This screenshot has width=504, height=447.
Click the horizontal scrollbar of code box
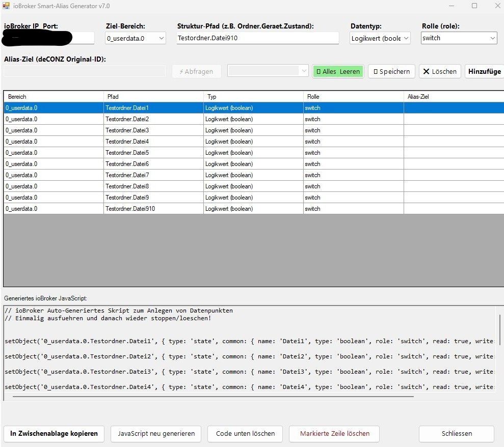(213, 397)
